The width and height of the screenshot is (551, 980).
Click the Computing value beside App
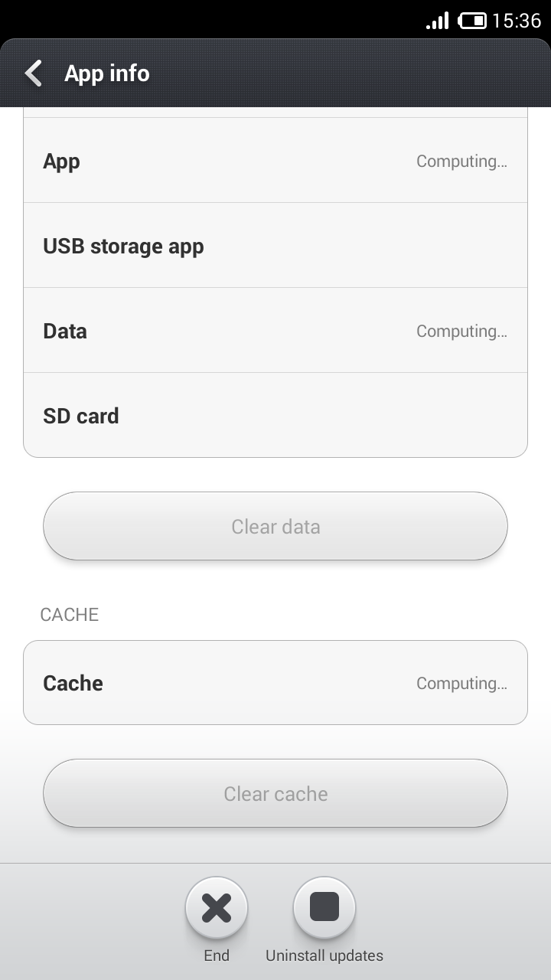coord(461,162)
